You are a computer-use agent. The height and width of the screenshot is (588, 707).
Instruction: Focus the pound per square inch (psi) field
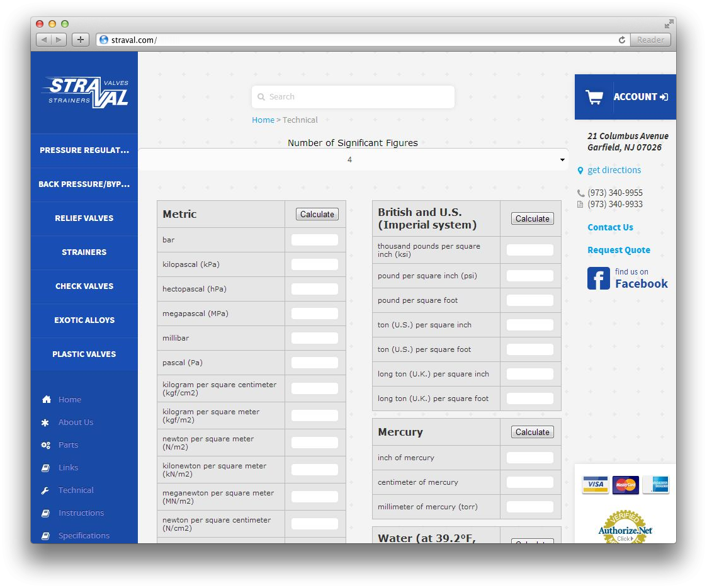click(x=529, y=276)
